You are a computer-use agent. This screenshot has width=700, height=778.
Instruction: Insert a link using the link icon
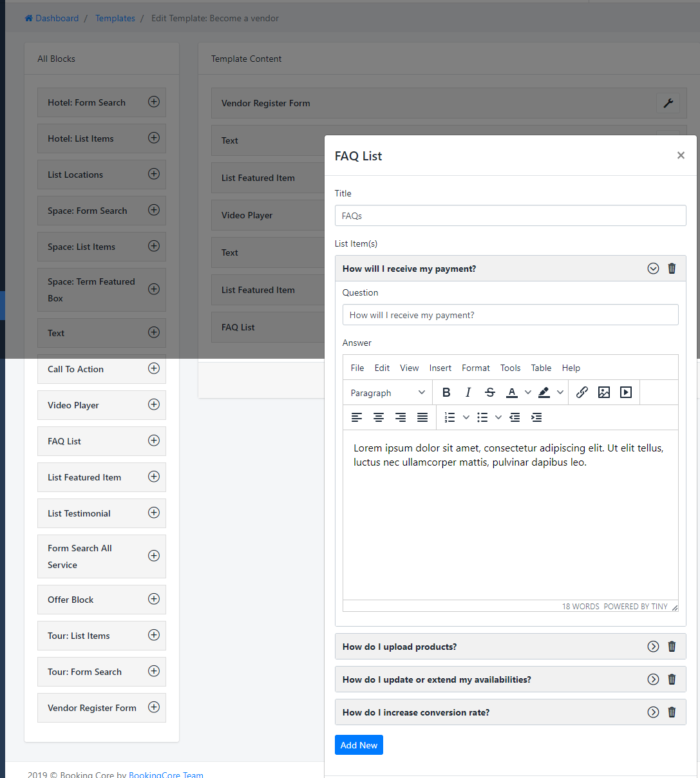pos(582,392)
